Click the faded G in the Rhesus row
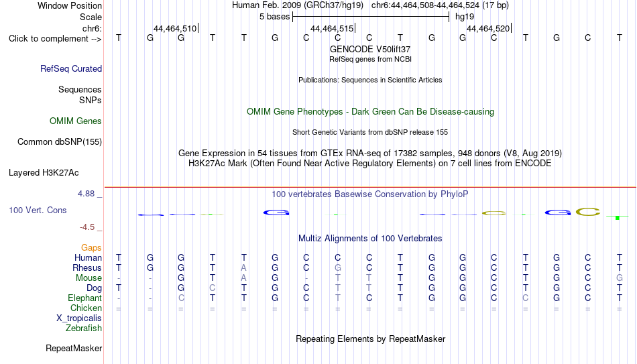 pyautogui.click(x=337, y=268)
